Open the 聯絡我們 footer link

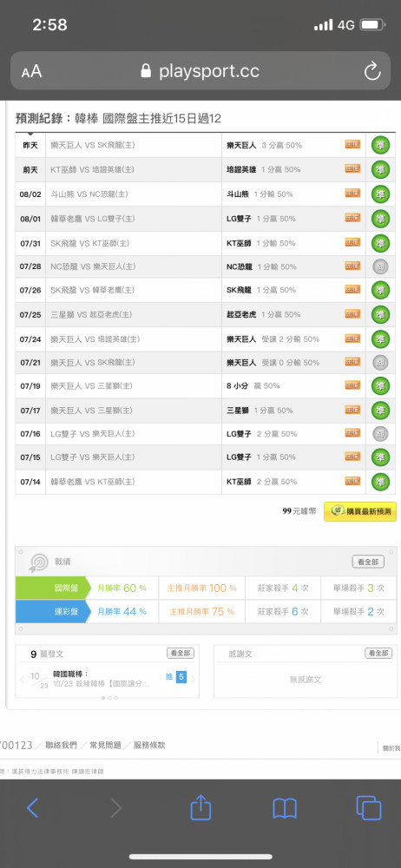(61, 745)
